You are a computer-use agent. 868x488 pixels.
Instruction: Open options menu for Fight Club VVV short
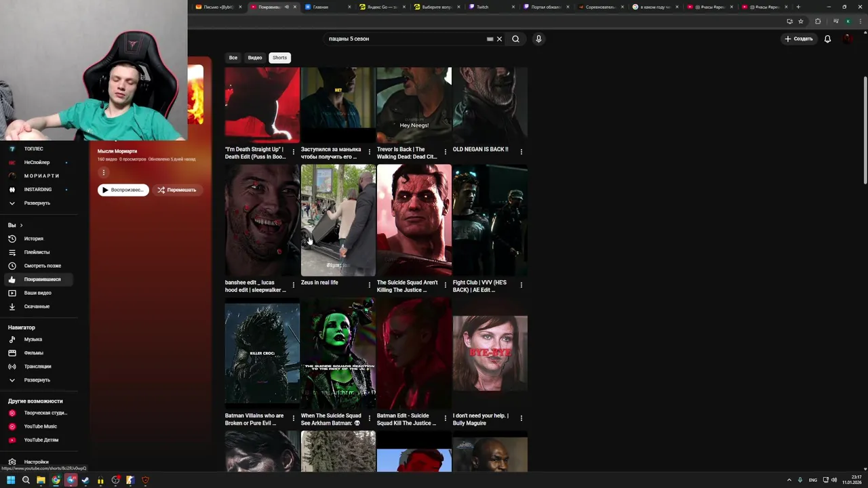[521, 285]
